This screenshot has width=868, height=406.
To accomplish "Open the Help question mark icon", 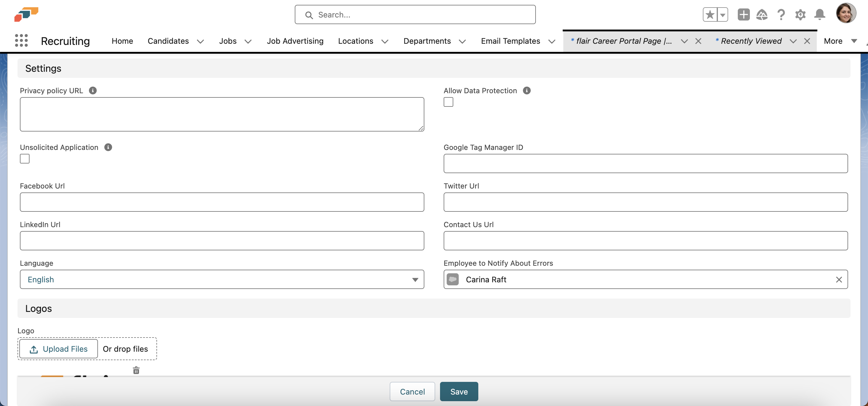I will point(781,14).
